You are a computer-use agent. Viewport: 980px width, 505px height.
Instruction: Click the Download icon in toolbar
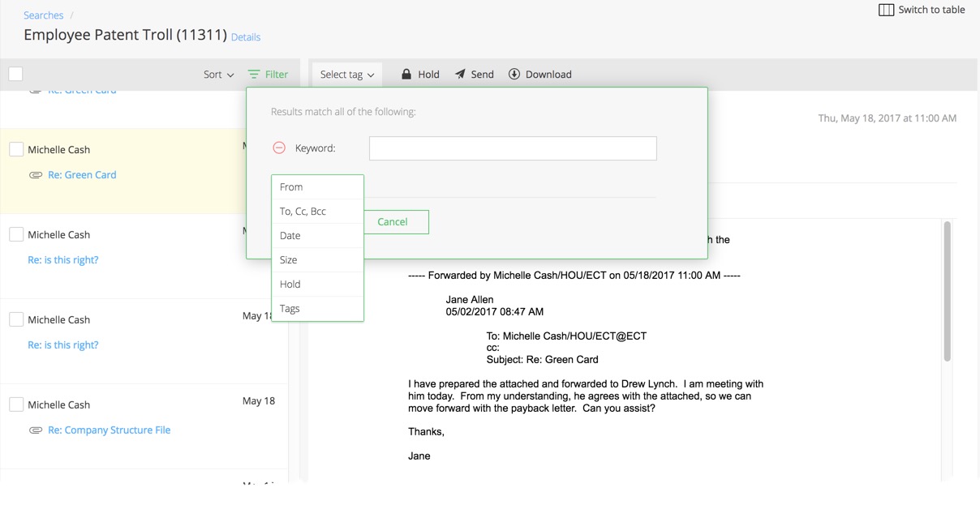tap(514, 74)
